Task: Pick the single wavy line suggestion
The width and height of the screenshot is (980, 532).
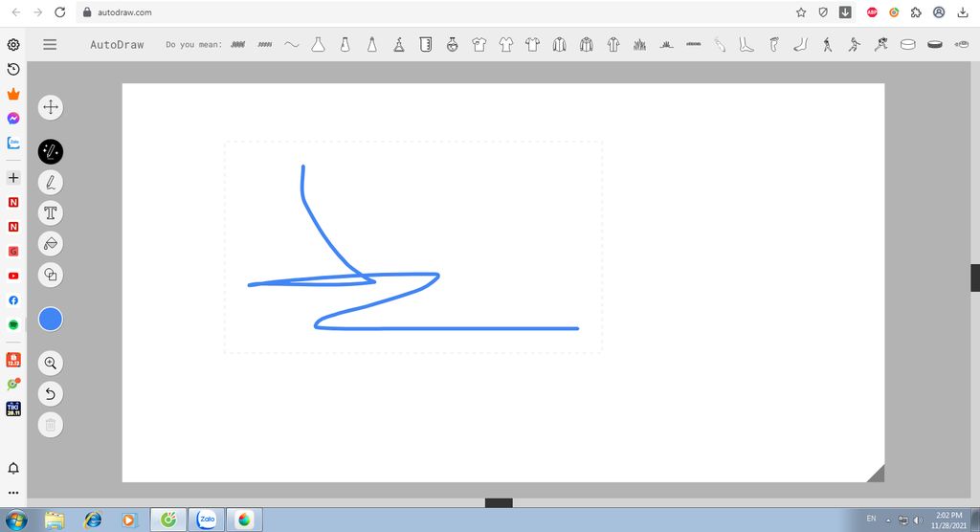Action: pyautogui.click(x=291, y=44)
